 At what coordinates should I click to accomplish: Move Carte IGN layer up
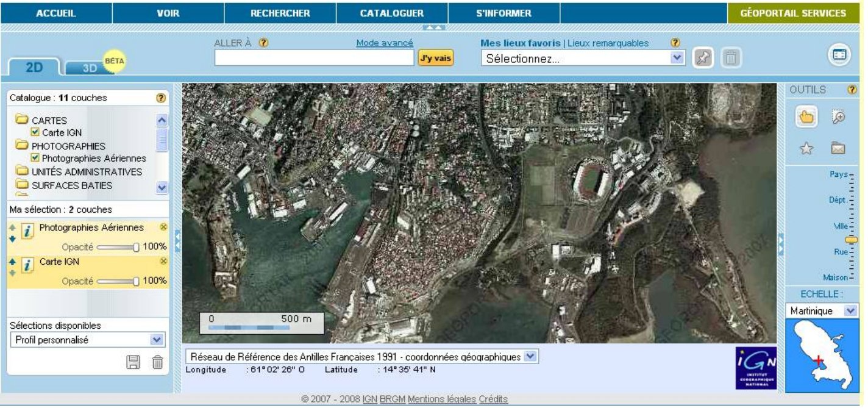(x=13, y=262)
